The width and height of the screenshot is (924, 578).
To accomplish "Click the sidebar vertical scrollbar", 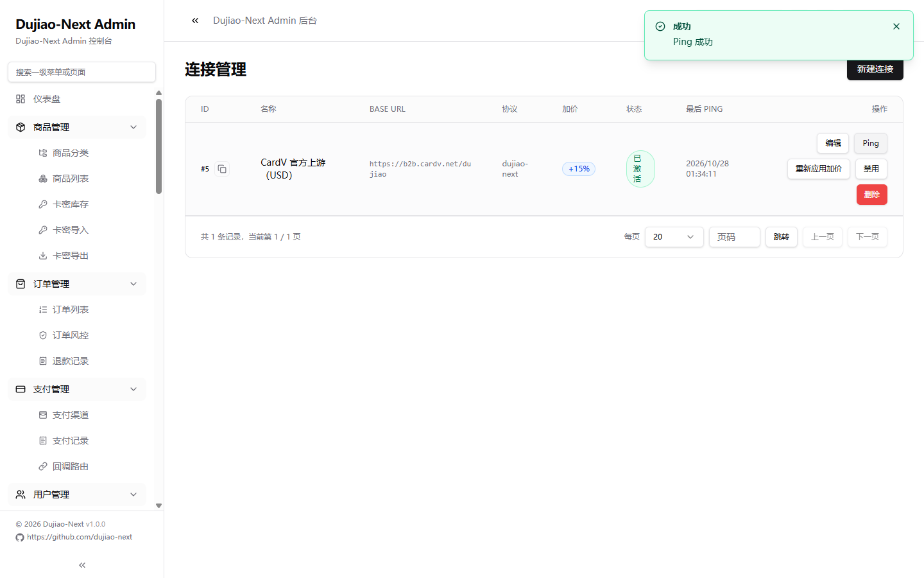I will [158, 146].
